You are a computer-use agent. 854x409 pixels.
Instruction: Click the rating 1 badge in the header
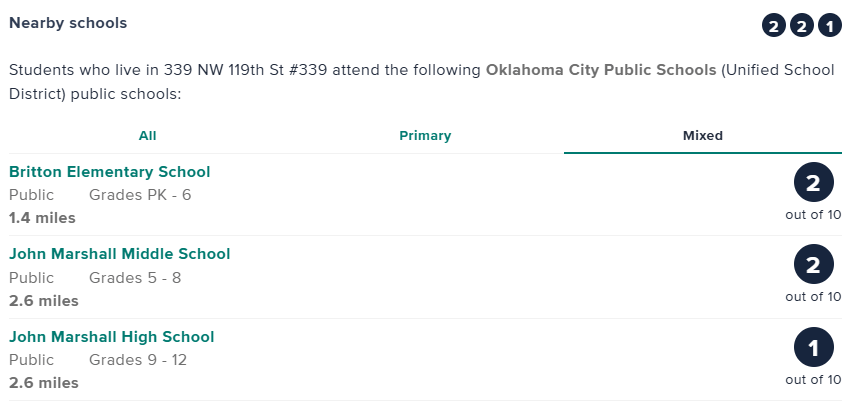pos(829,25)
